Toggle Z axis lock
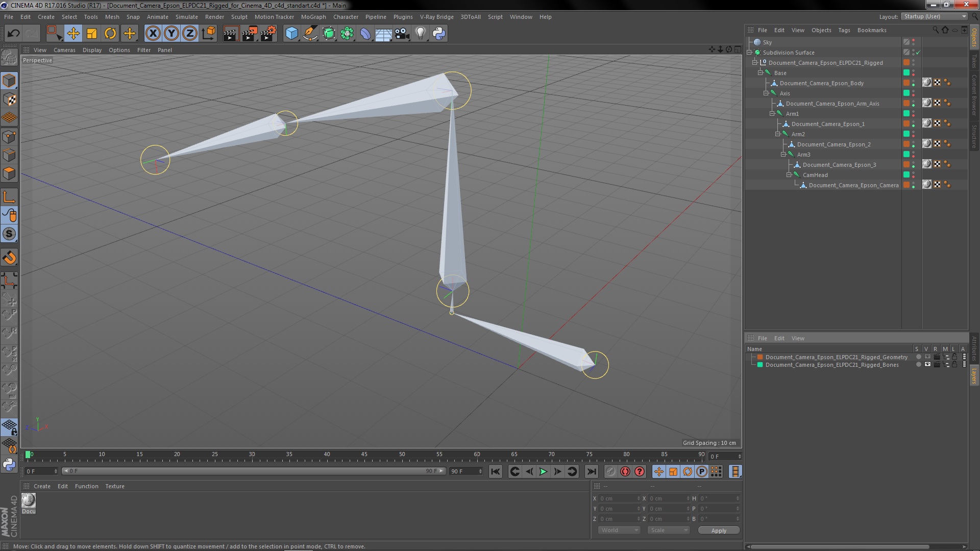The width and height of the screenshot is (980, 551). 190,34
